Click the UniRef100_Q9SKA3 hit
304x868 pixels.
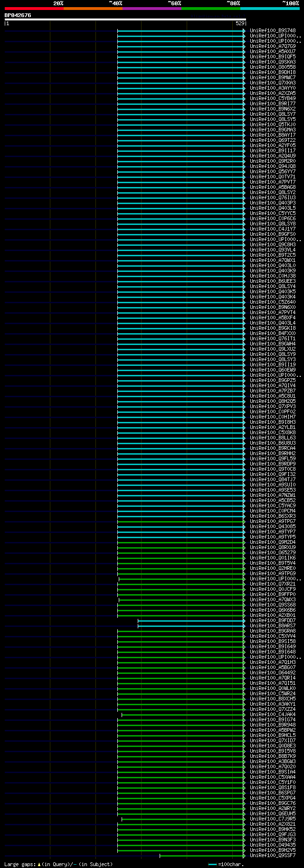273,62
